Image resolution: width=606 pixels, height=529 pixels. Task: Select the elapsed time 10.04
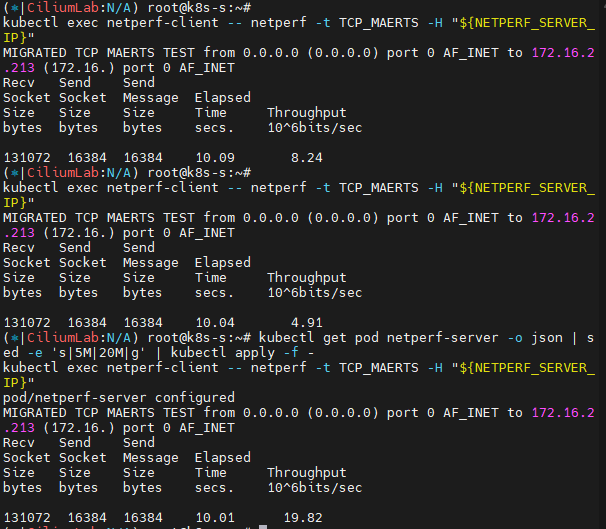tap(214, 322)
